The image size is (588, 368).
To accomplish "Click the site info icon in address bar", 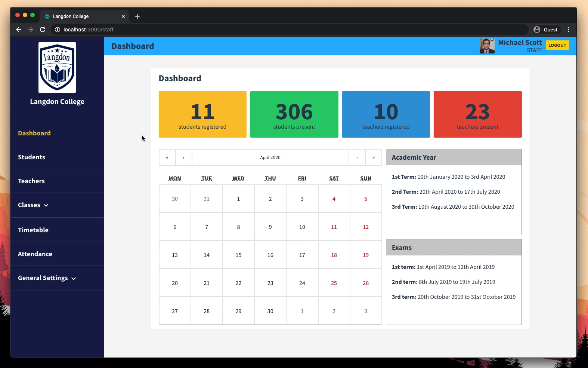I will point(58,30).
